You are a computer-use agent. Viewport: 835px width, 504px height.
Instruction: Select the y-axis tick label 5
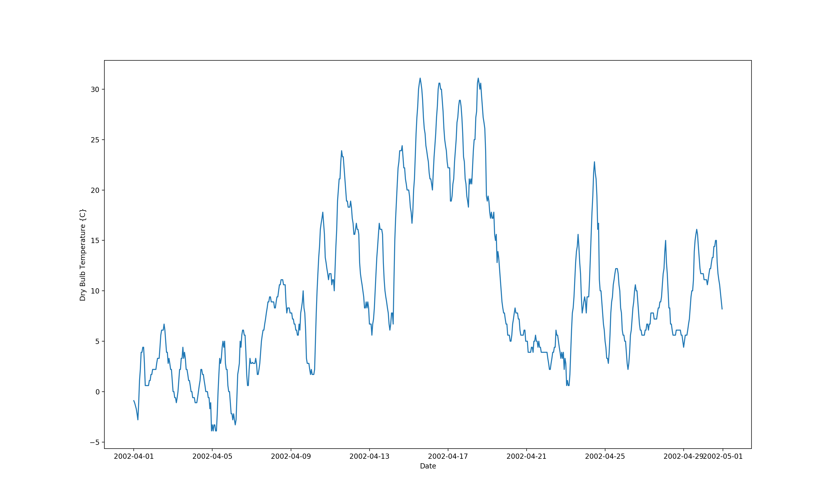point(97,341)
